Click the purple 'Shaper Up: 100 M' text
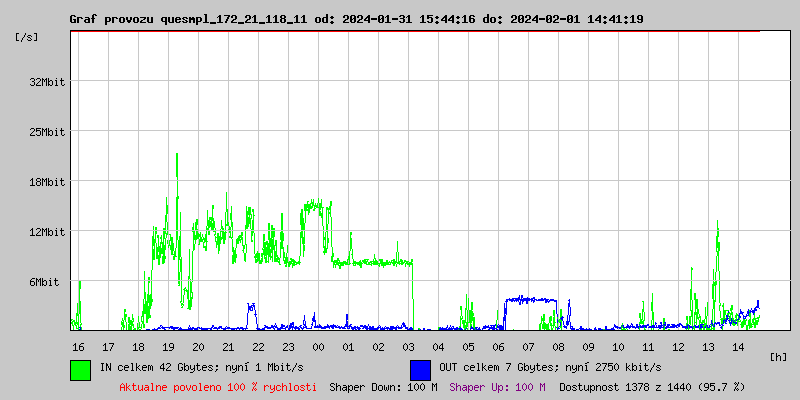 tap(497, 386)
